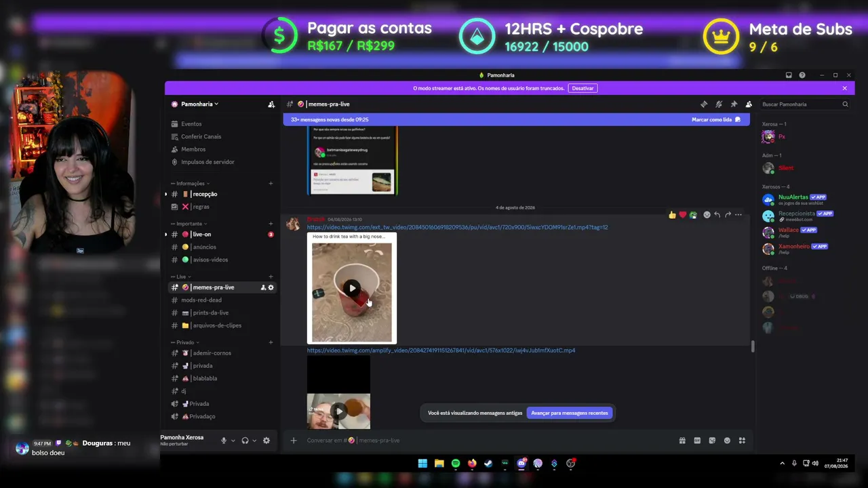Play the second video with man's face
868x488 pixels.
(338, 411)
